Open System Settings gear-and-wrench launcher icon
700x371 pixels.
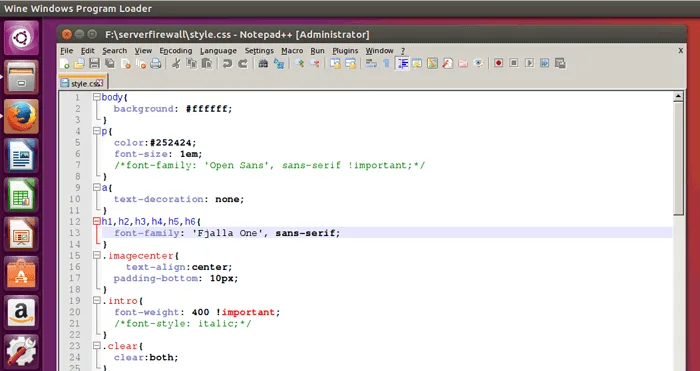click(21, 352)
